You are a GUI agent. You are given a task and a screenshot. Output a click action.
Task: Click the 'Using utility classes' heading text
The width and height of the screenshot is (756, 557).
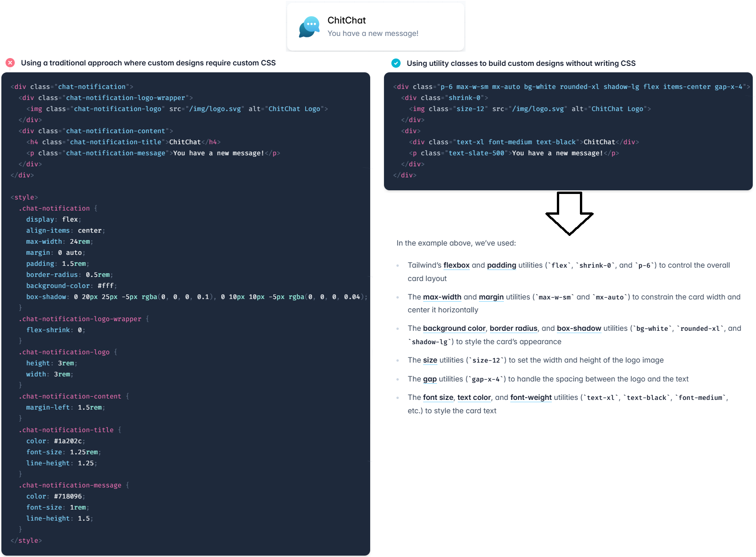coord(521,64)
